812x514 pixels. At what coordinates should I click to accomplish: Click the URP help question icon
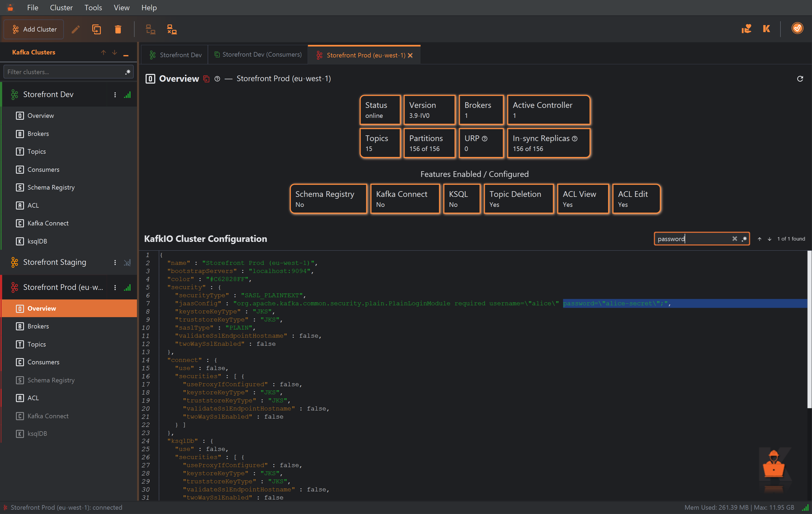[x=484, y=139]
